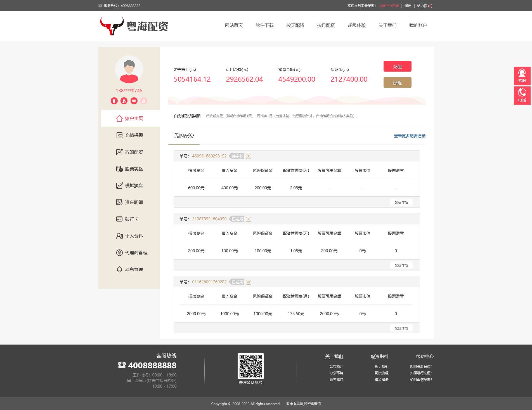Click the footer QR code image

(251, 366)
